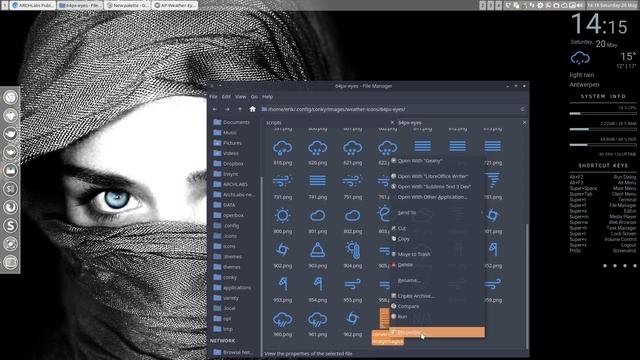The image size is (640, 360).
Task: Open the tmp folder in sidebar
Action: point(223,329)
